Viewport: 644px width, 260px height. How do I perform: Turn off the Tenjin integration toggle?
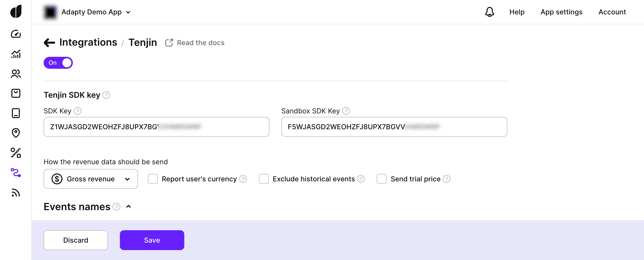(58, 63)
